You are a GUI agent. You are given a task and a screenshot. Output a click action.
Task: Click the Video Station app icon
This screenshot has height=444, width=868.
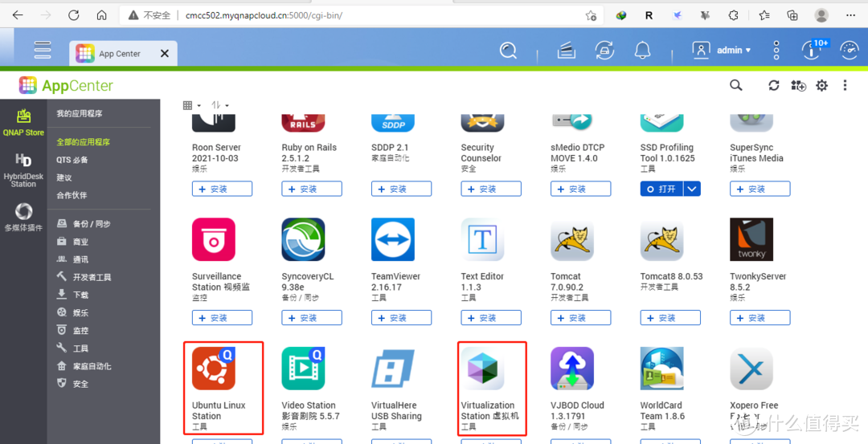pyautogui.click(x=303, y=369)
